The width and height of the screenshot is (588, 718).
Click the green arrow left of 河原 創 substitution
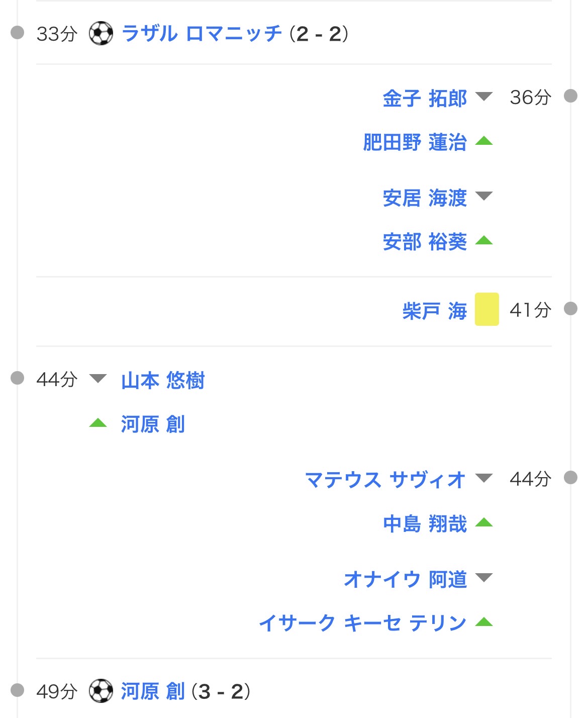pyautogui.click(x=98, y=422)
